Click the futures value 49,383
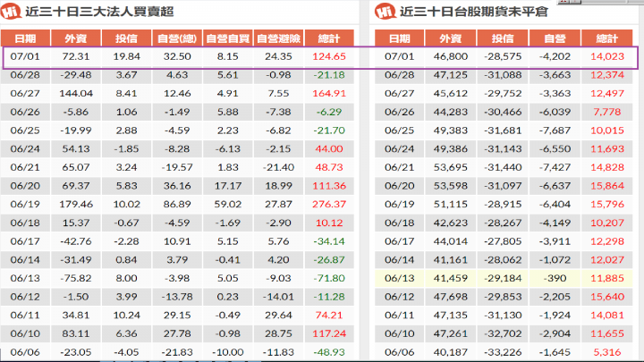Screen dimensions: 644x362 coord(451,130)
